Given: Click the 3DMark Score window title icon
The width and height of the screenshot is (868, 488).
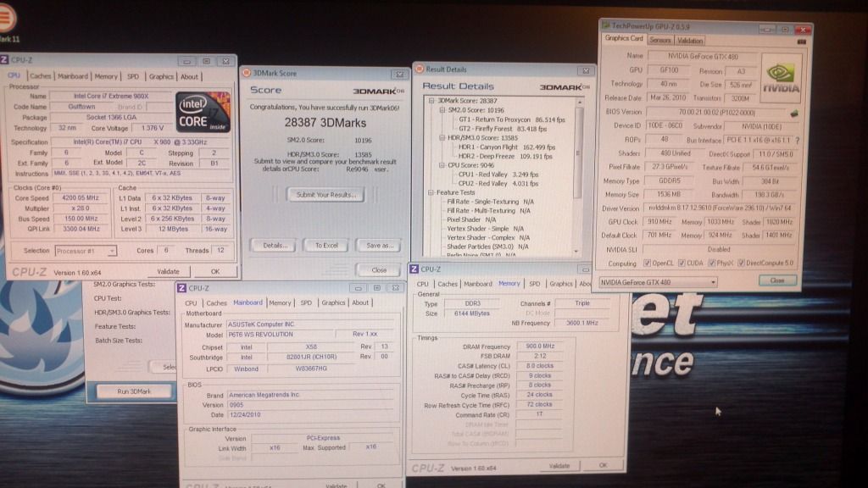Looking at the screenshot, I should tap(247, 73).
